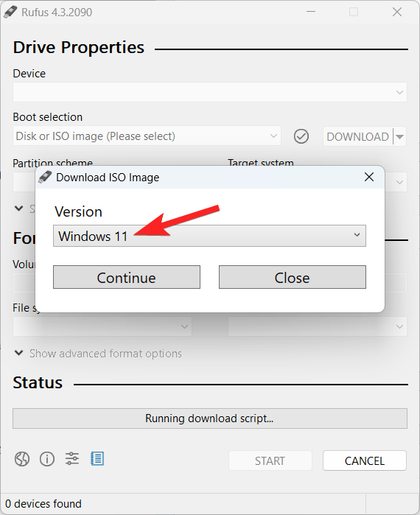Click the DOWNLOAD button
420x515 pixels.
357,136
